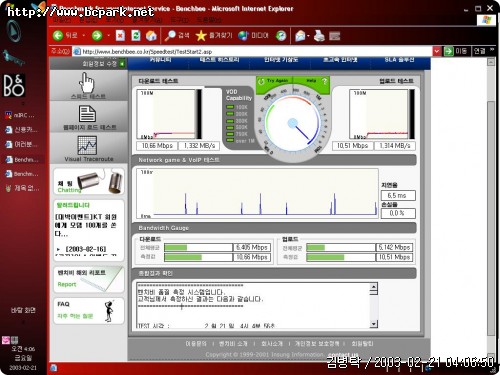Click the footer link 회사소개
Viewport: 500px width, 375px height.
[x=272, y=343]
